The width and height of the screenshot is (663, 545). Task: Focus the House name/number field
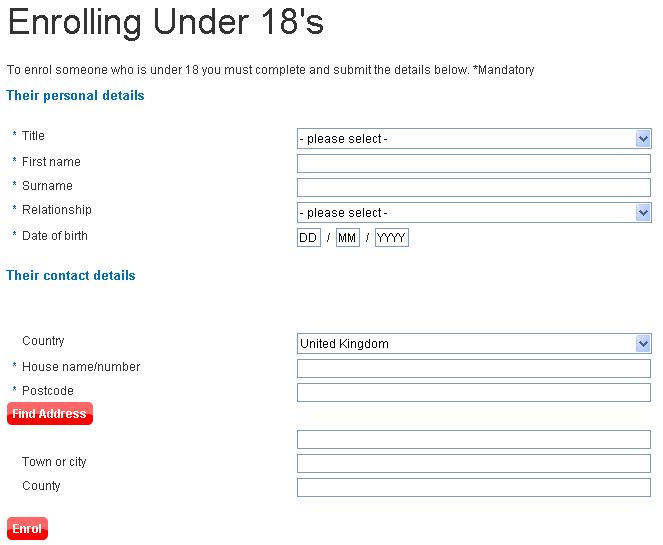coord(473,369)
